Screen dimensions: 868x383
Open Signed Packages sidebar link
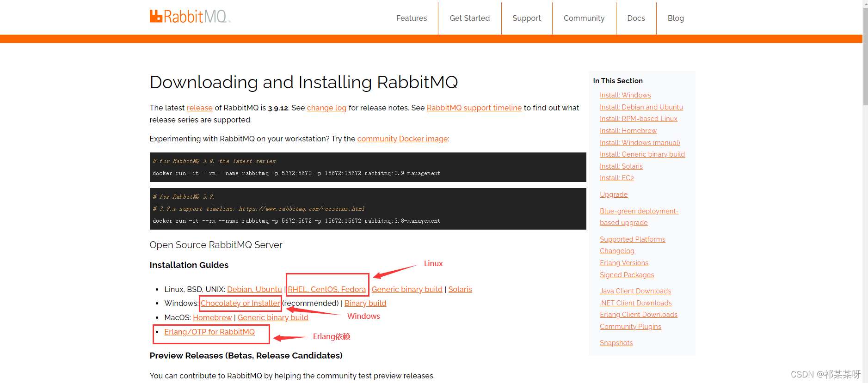pos(627,275)
